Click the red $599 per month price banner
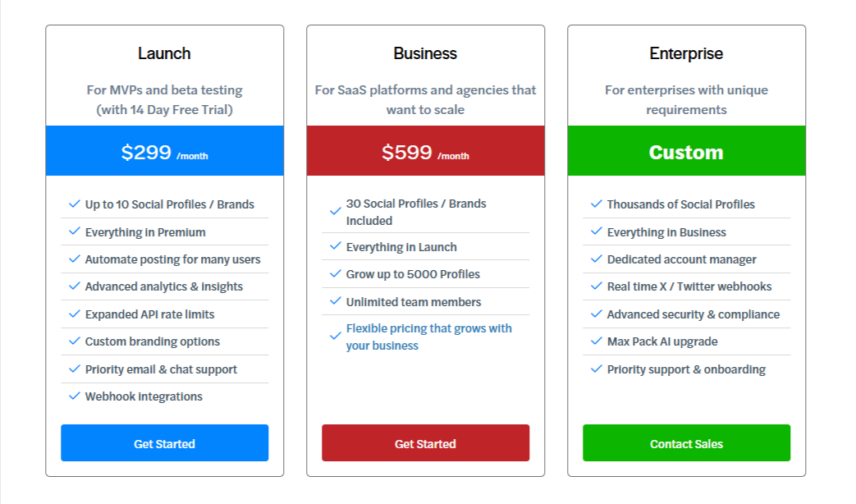Screen dimensions: 856x504 pos(425,152)
